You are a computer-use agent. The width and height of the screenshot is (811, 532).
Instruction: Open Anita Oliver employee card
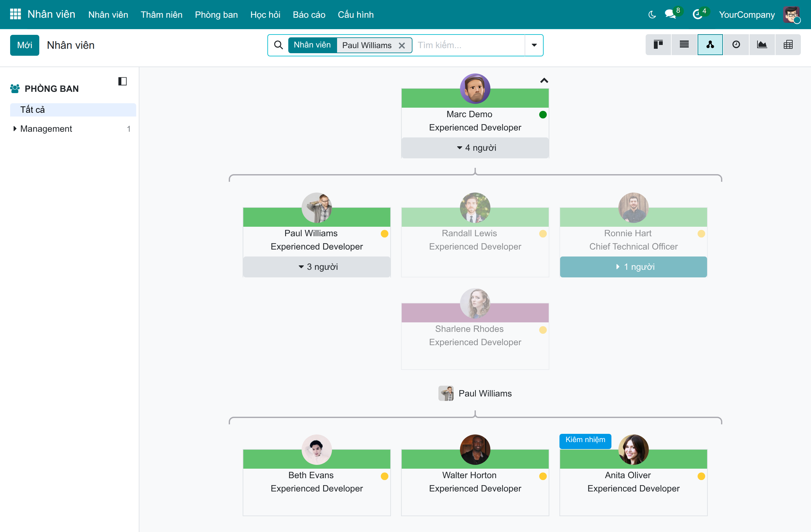[x=633, y=482]
